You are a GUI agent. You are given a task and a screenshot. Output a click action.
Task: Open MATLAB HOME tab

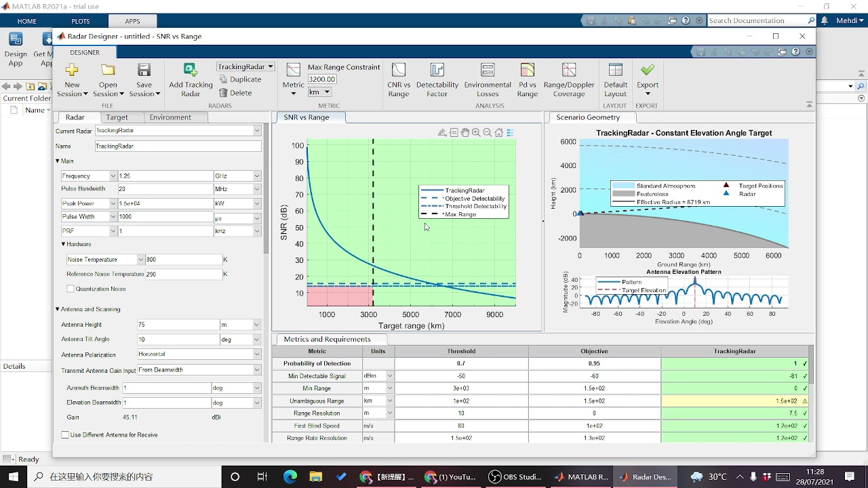27,21
